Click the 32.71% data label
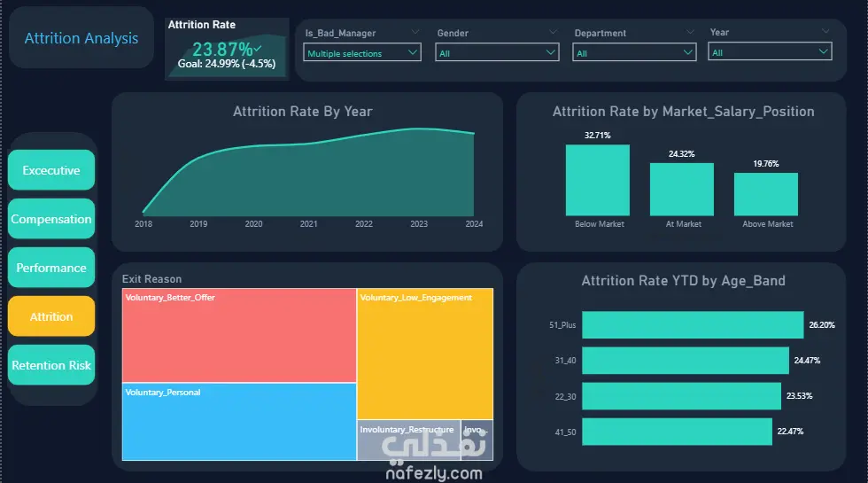 click(598, 135)
